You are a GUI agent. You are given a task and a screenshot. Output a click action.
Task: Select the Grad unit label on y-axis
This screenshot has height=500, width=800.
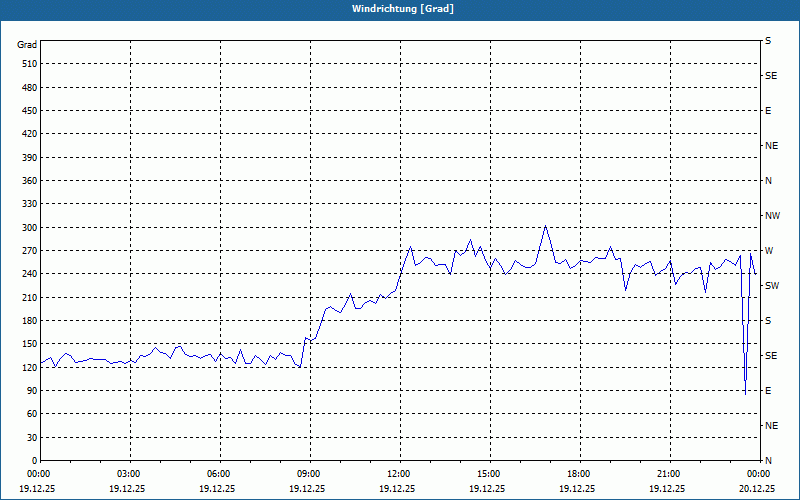pyautogui.click(x=27, y=45)
